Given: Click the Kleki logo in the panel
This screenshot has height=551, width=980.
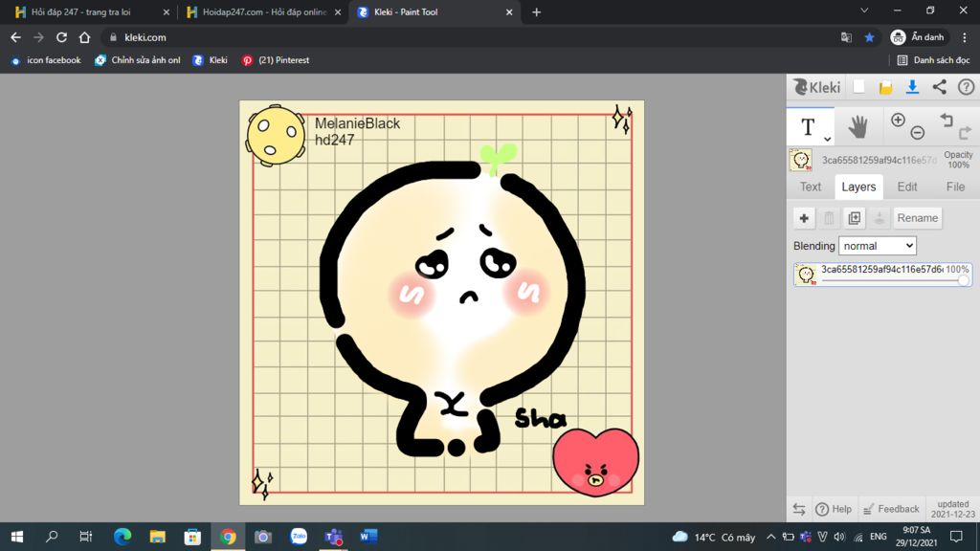Looking at the screenshot, I should pos(817,87).
